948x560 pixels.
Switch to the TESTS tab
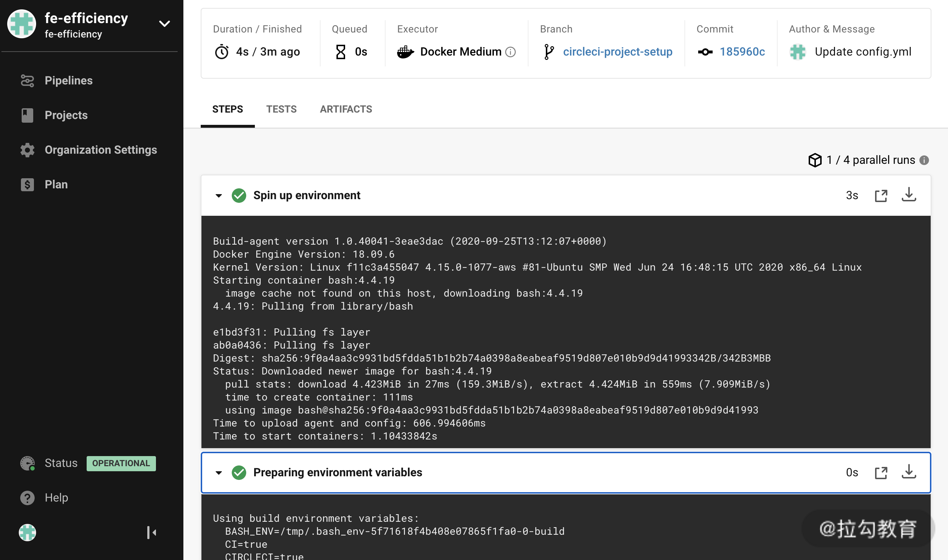pyautogui.click(x=281, y=109)
